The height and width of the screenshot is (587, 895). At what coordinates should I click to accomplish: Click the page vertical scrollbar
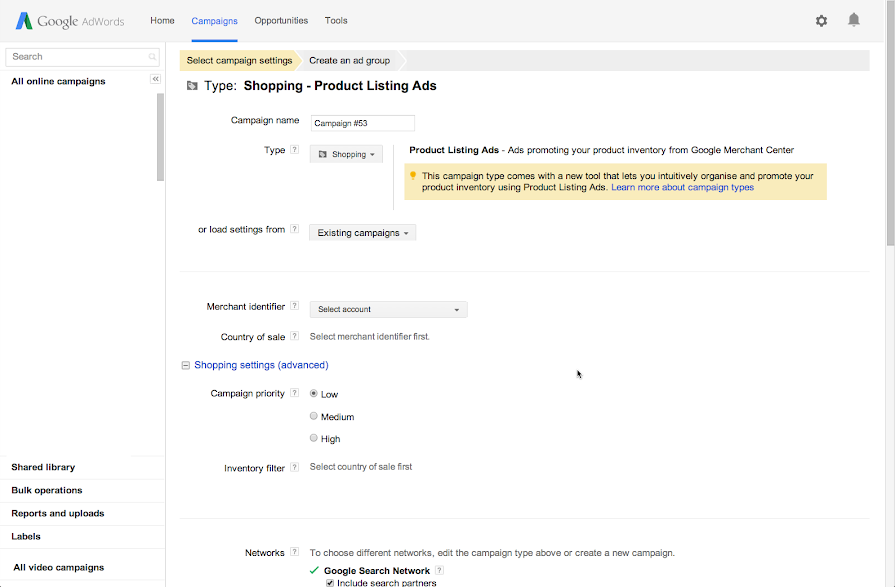click(890, 123)
